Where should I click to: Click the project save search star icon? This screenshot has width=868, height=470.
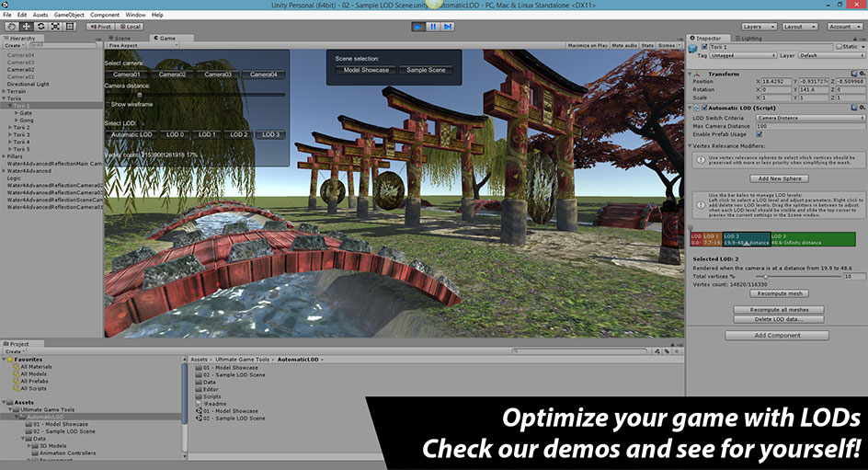[677, 351]
